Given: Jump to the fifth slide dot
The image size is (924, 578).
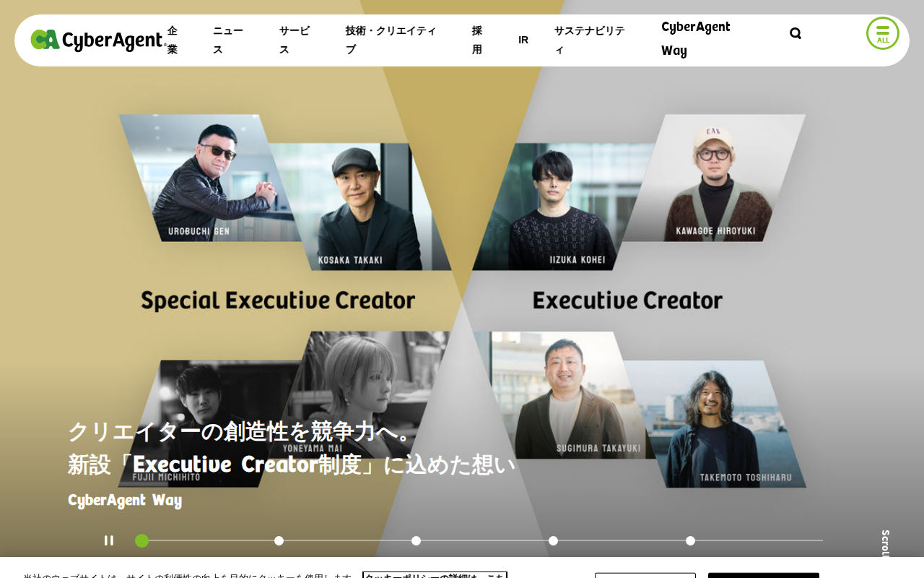Looking at the screenshot, I should (690, 540).
